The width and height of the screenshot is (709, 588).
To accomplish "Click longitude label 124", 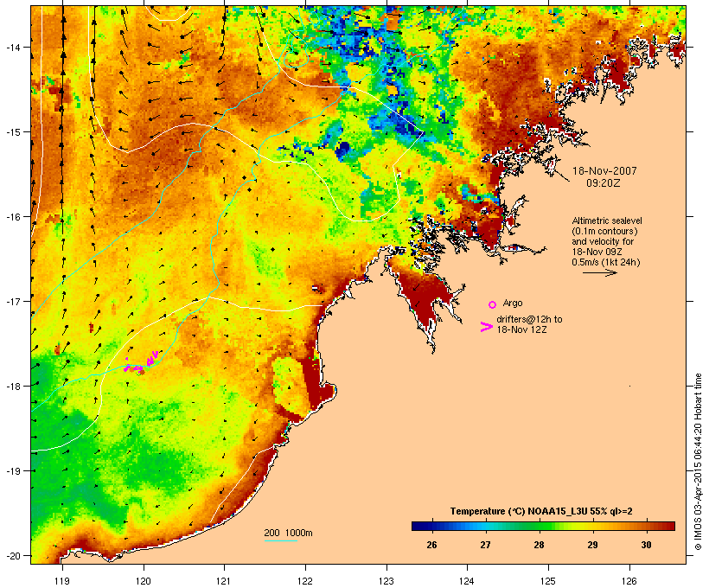I will click(467, 581).
